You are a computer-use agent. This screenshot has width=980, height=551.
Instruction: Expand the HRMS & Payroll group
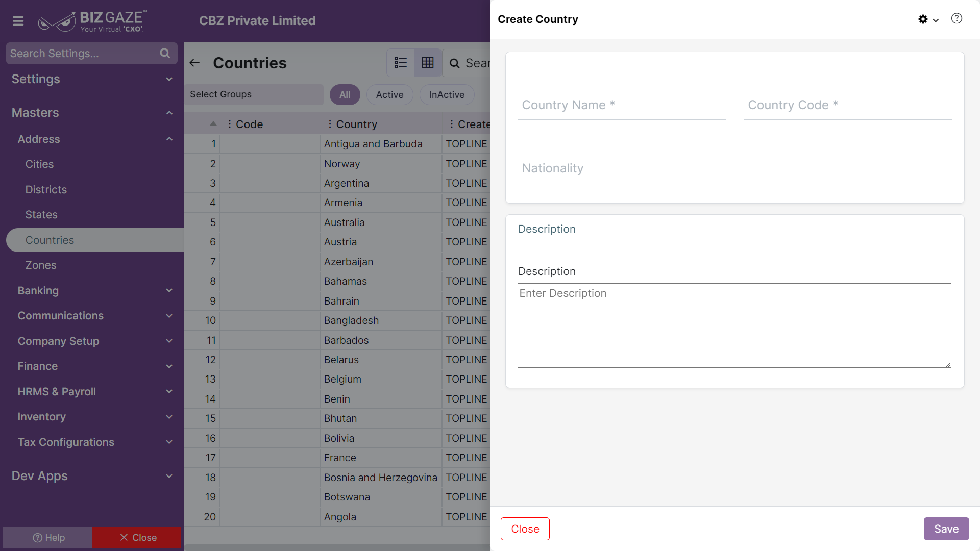click(169, 392)
